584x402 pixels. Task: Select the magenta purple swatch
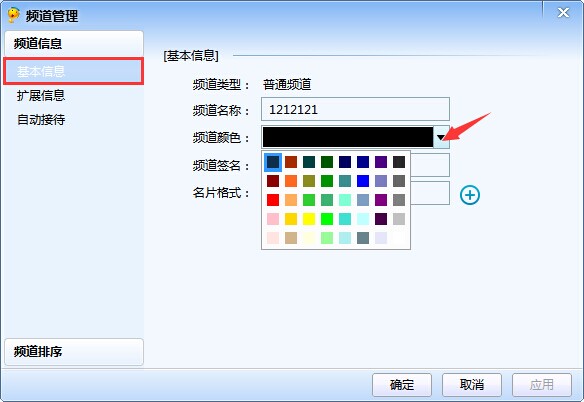(381, 200)
